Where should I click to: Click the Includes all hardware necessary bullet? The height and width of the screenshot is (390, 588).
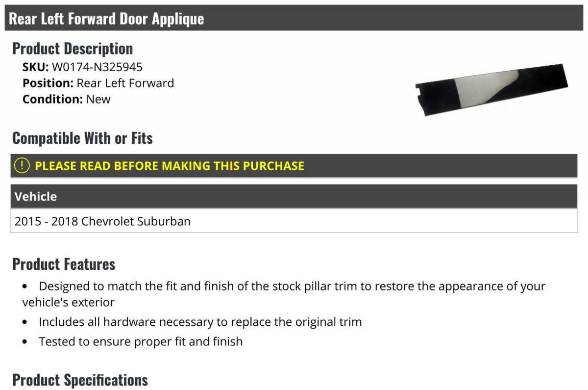pos(192,322)
